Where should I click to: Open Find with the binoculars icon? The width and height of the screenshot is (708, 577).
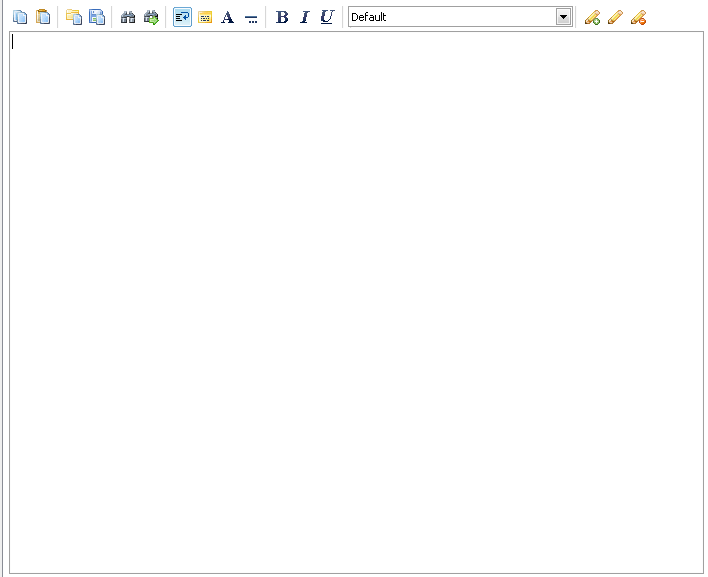[128, 17]
